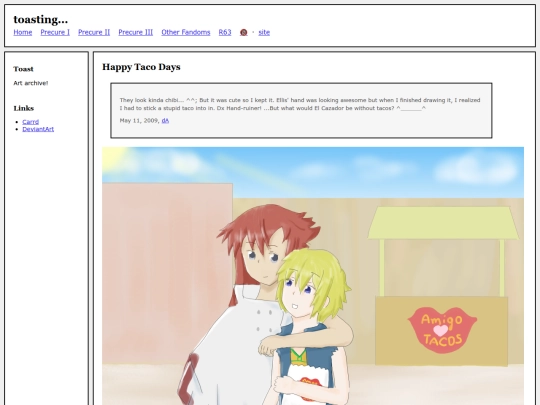This screenshot has width=540, height=405.
Task: Open the Precure II page
Action: (94, 32)
